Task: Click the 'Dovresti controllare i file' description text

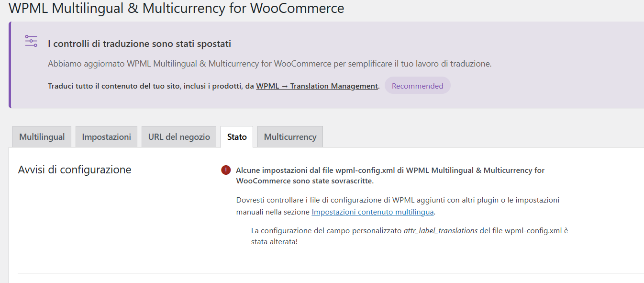Action: [397, 200]
